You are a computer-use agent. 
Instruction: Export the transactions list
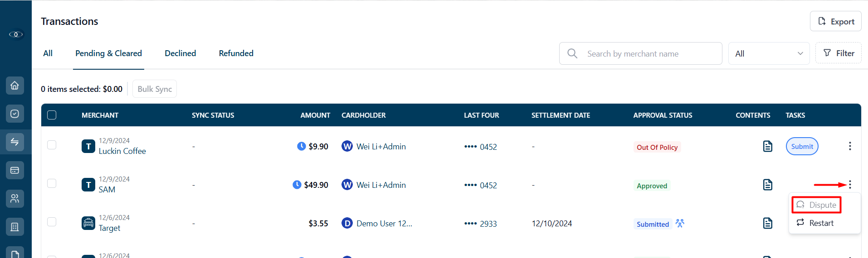(835, 21)
